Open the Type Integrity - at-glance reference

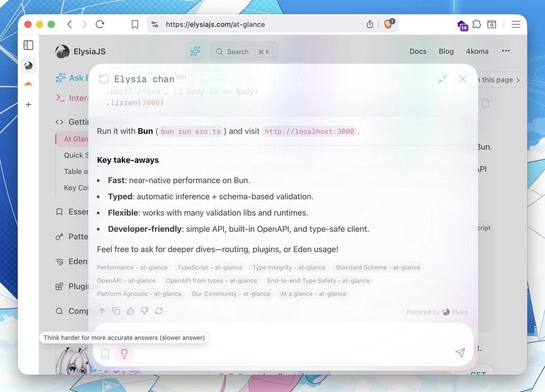click(289, 268)
